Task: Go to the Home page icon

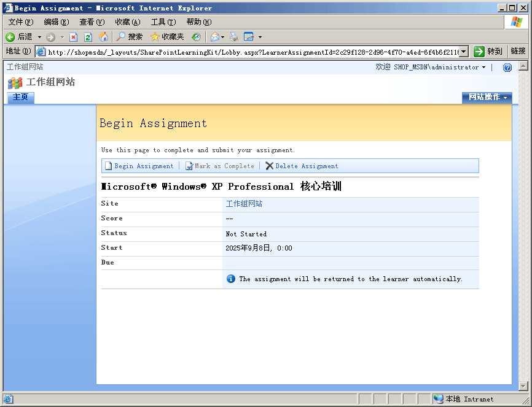Action: [103, 37]
